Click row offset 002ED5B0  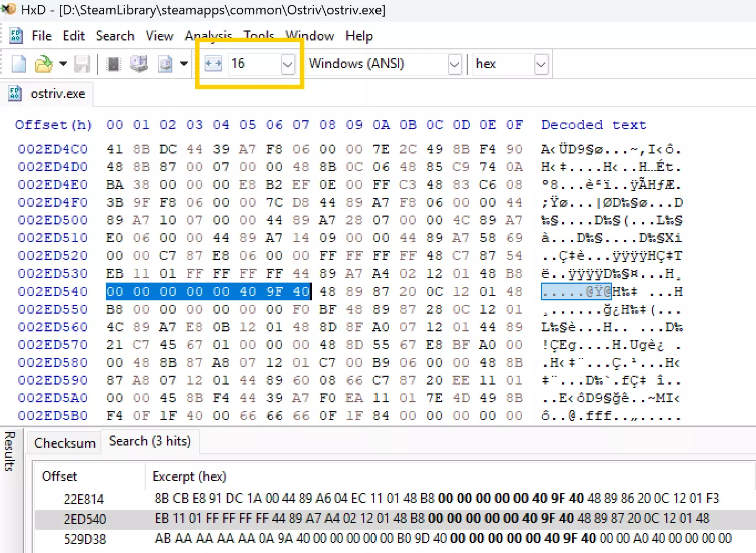point(53,416)
